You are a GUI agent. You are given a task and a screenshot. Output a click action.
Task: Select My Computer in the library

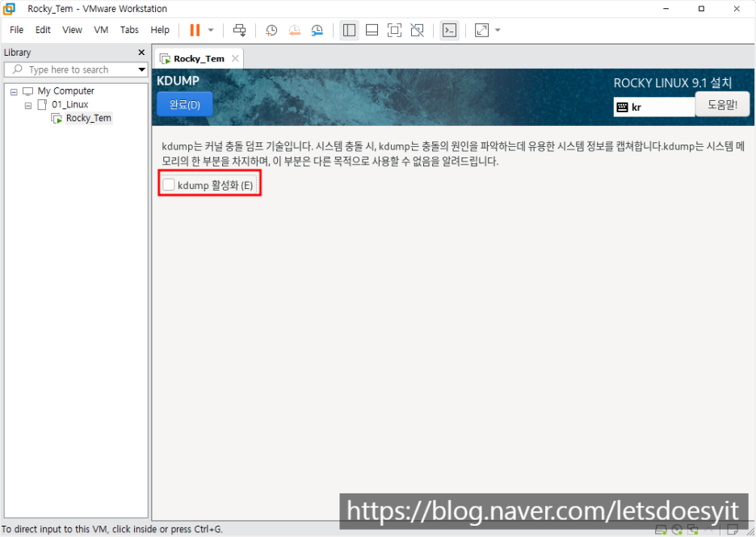pyautogui.click(x=65, y=90)
